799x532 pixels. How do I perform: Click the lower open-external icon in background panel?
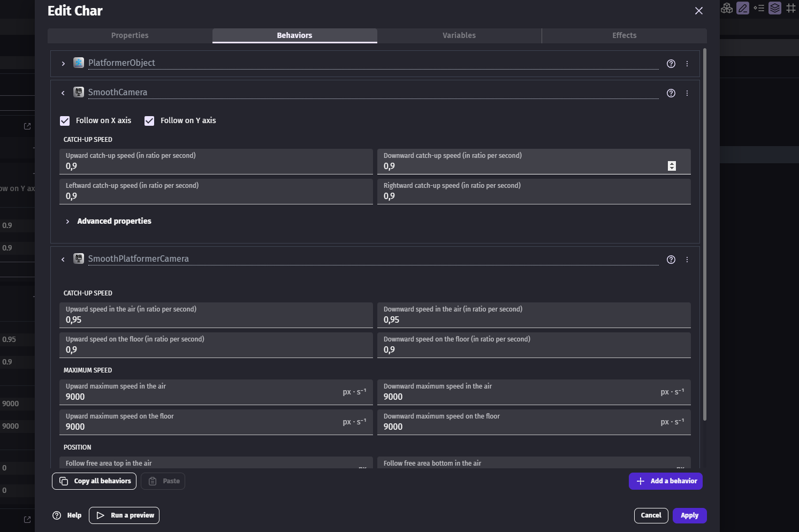point(27,520)
